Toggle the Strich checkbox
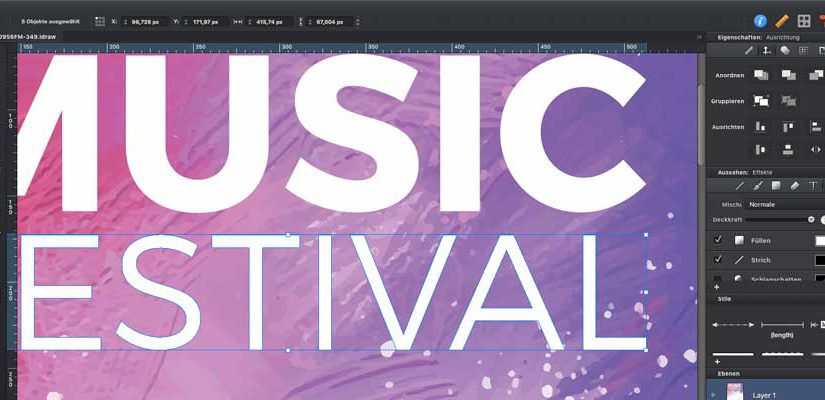Viewport: 825px width, 400px height. pyautogui.click(x=718, y=260)
